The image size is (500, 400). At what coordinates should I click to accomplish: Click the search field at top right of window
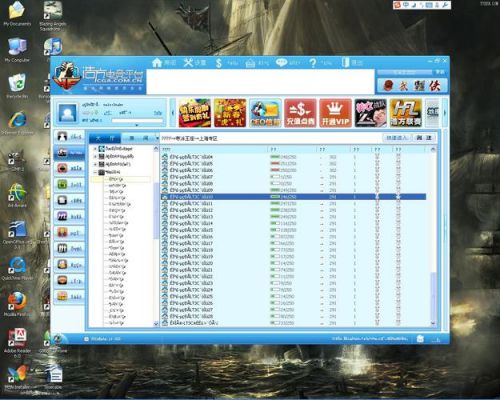404,72
